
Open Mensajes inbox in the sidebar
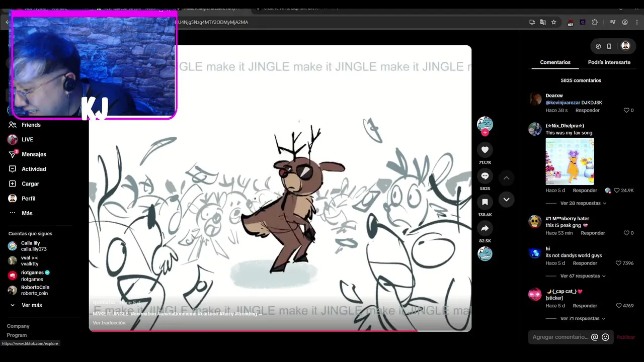click(34, 154)
